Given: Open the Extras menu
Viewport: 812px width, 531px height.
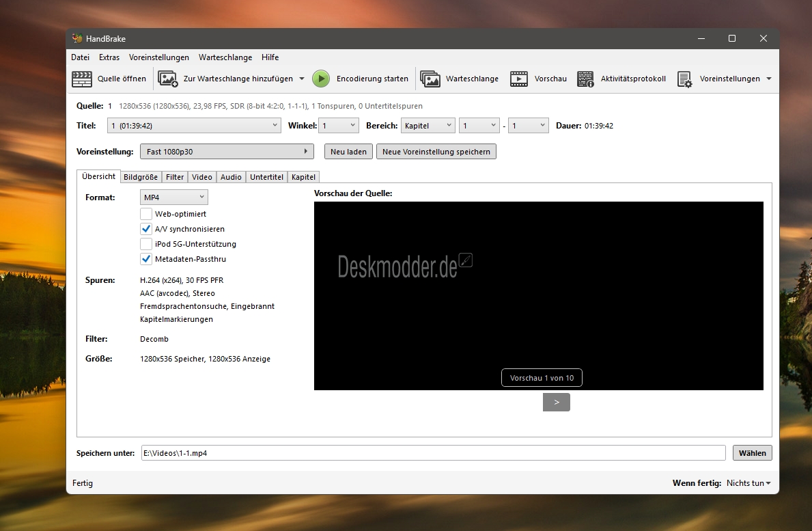Looking at the screenshot, I should (x=109, y=57).
